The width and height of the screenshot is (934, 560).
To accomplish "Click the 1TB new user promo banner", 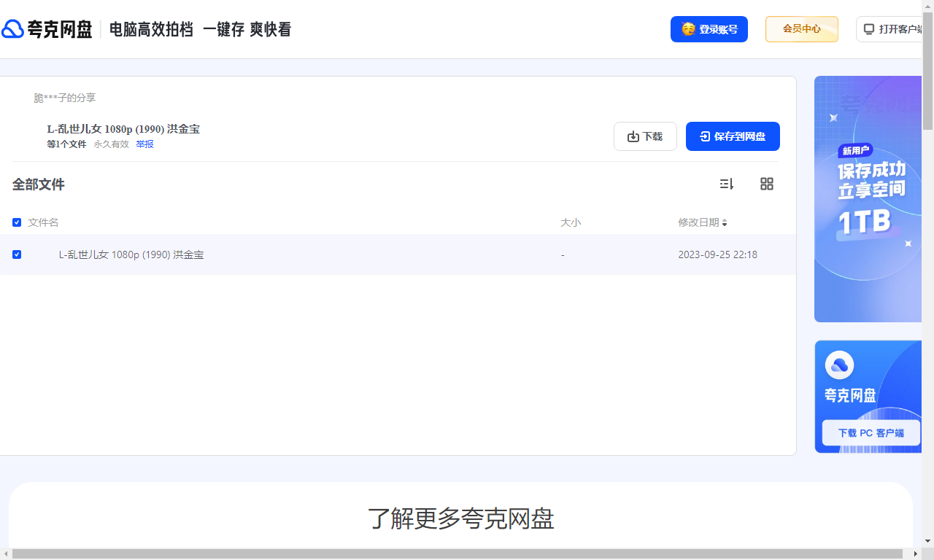I will pyautogui.click(x=868, y=199).
